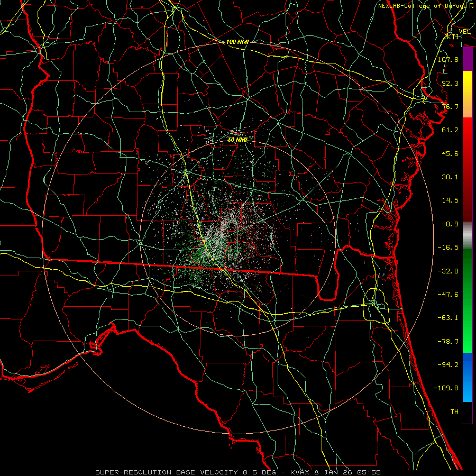Pick the black TH segment of the color bar
This screenshot has height=476, width=476.
(x=467, y=413)
